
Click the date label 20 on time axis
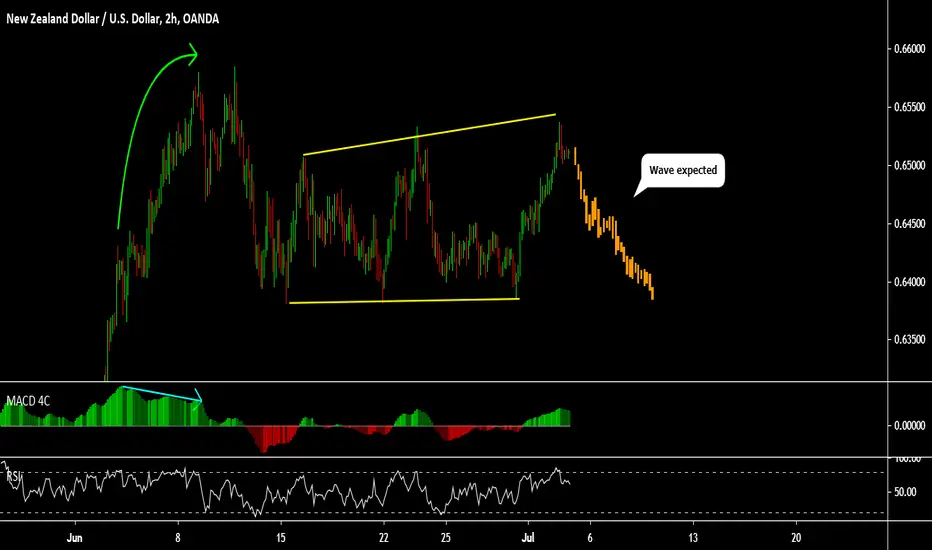coord(796,538)
